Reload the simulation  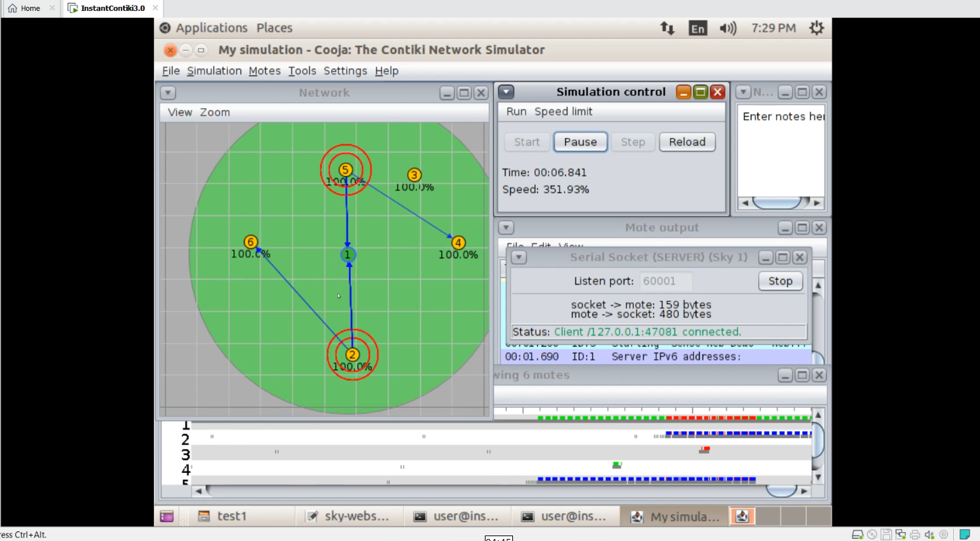tap(687, 142)
